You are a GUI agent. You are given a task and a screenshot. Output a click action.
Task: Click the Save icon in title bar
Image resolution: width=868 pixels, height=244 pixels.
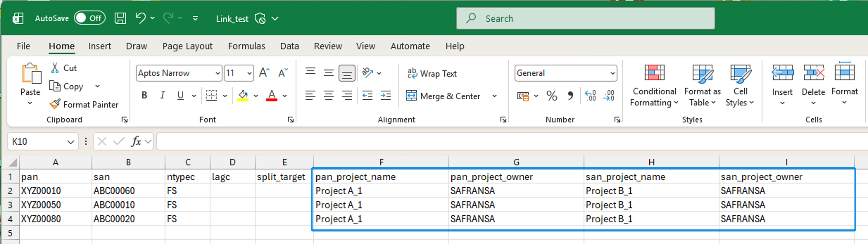click(x=120, y=18)
